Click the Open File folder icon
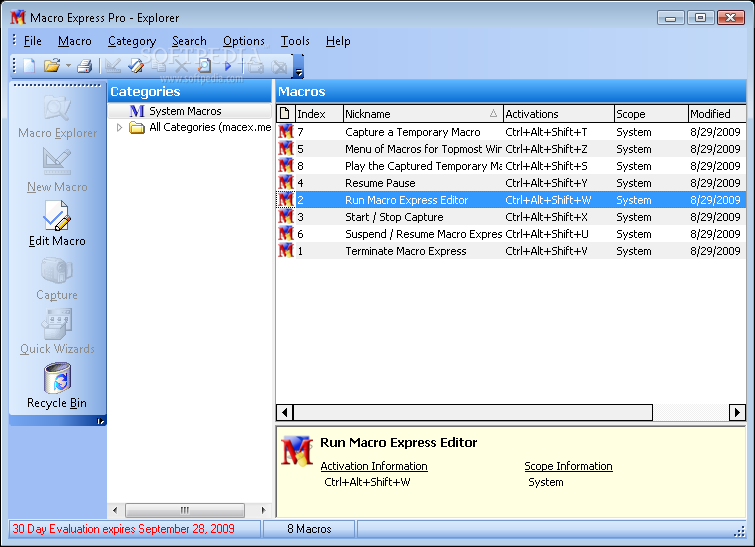This screenshot has height=547, width=755. pos(52,65)
